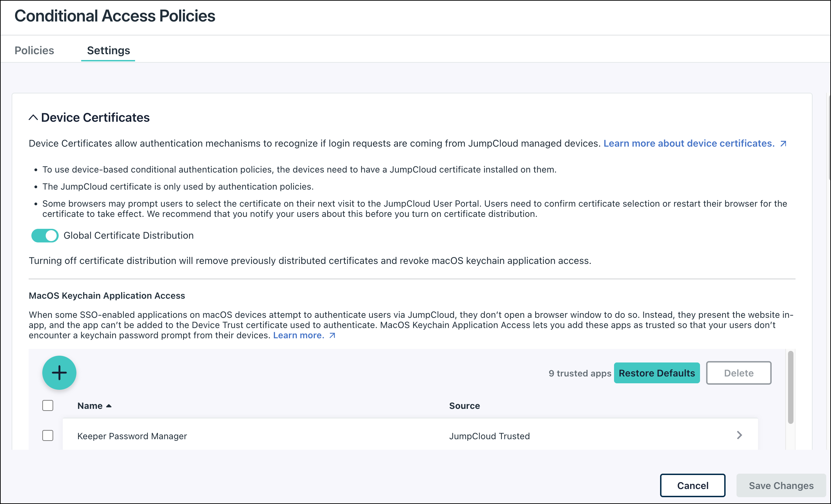Expand the Keeper Password Manager row chevron
The image size is (831, 504).
[740, 435]
